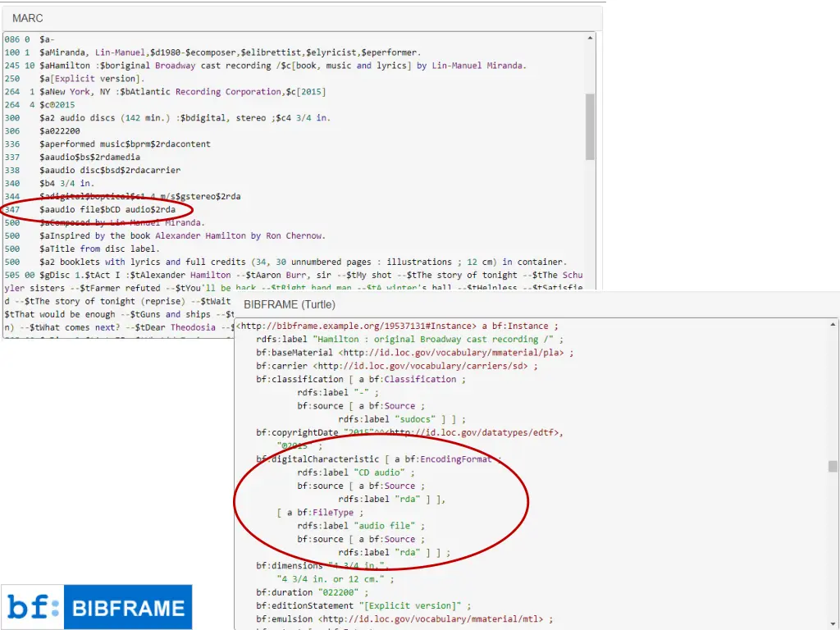
Task: Click the bf: BIBFRAME logo
Action: [97, 607]
